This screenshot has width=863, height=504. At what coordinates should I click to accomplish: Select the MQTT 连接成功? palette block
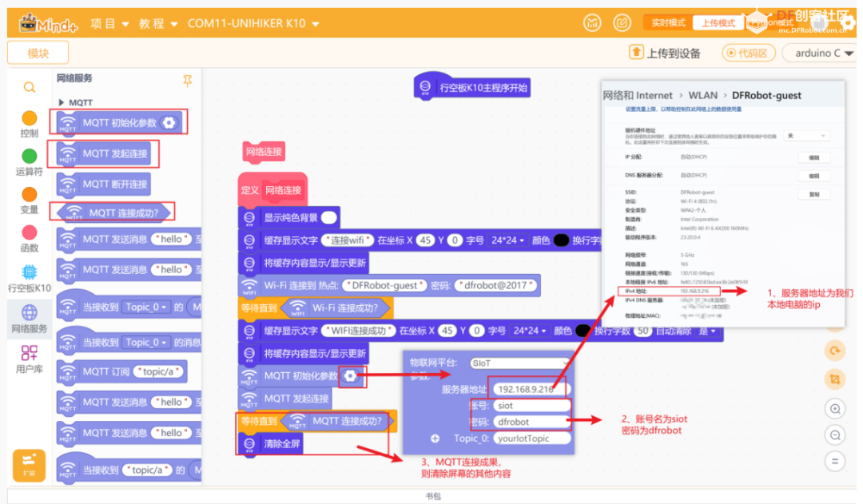click(x=113, y=212)
